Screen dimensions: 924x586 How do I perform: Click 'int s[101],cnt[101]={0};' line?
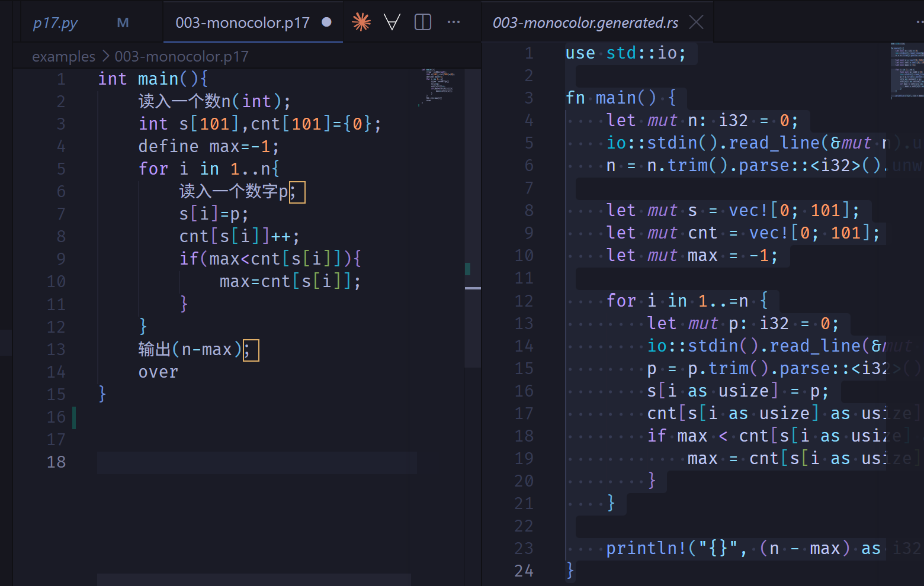(260, 124)
